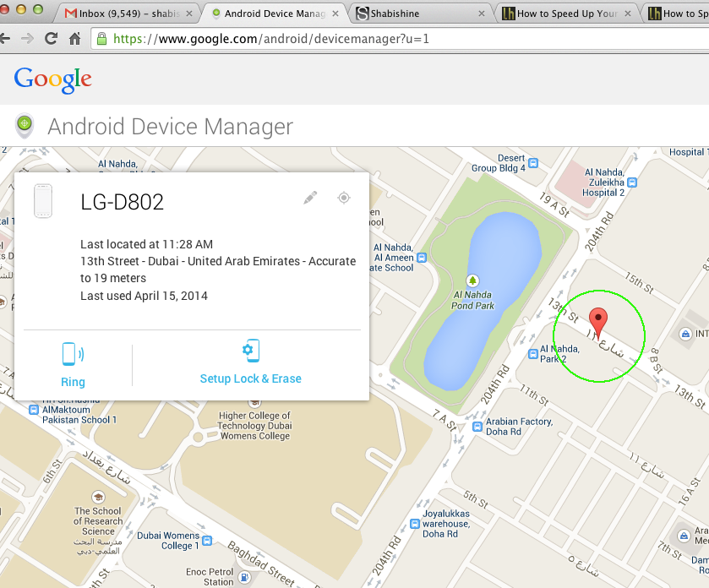Click AlMaktoum Pakistan School 1 bus icon
The image size is (709, 588).
34,410
